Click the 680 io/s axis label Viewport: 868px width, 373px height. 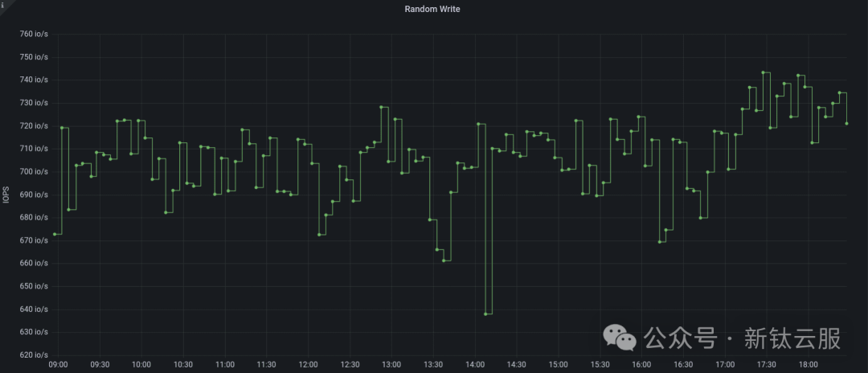tap(34, 218)
